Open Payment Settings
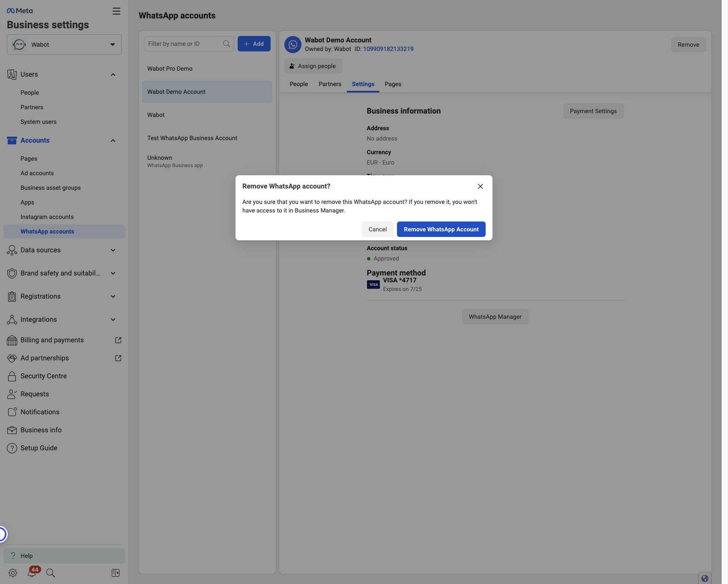The height and width of the screenshot is (584, 728). (x=593, y=111)
